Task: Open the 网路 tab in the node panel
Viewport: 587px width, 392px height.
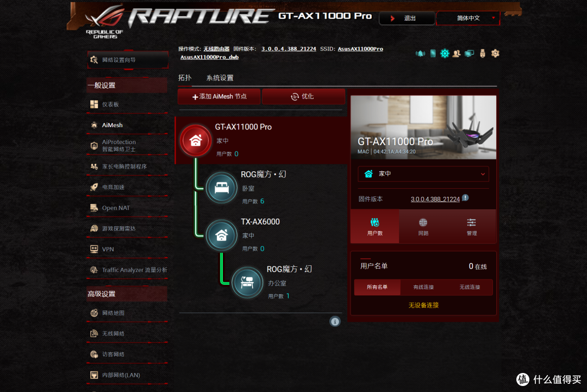Action: (x=423, y=226)
